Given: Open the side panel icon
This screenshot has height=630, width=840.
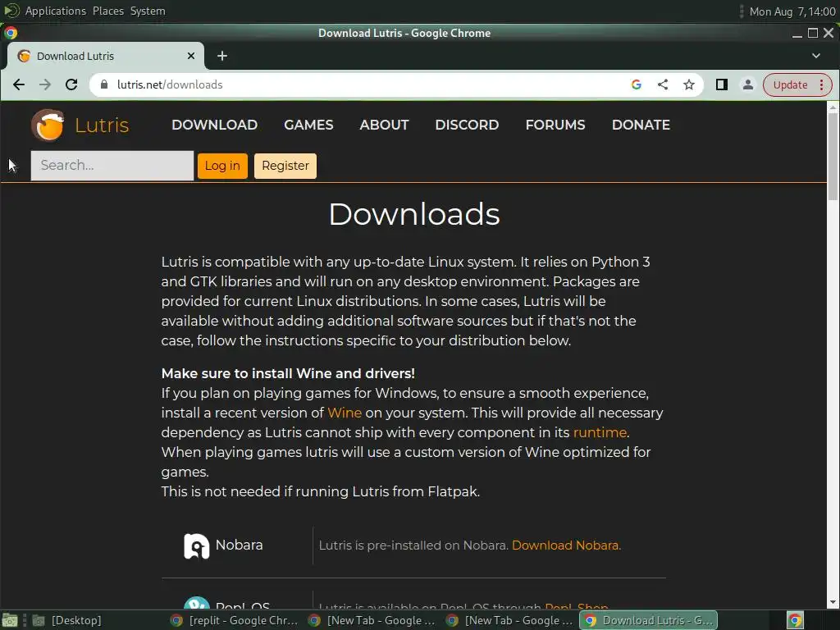Looking at the screenshot, I should pyautogui.click(x=722, y=84).
